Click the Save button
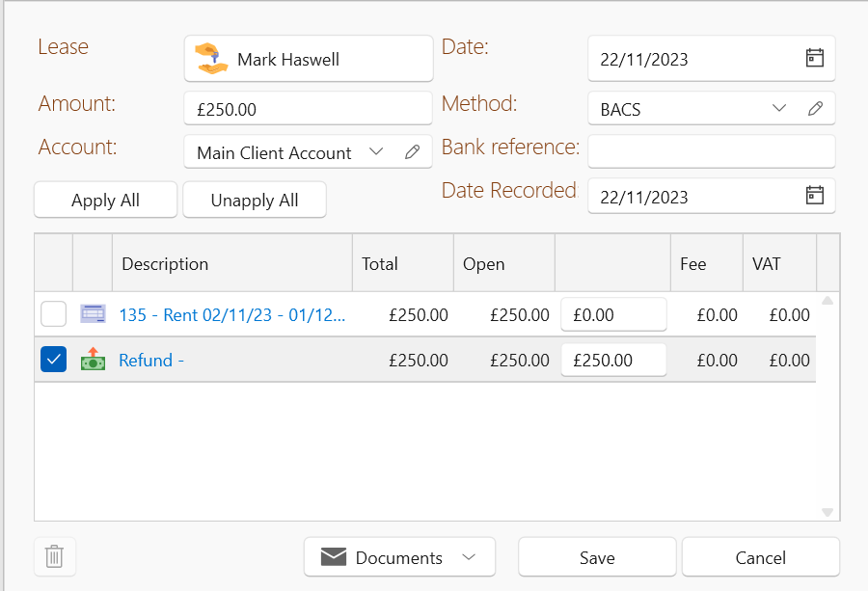 [597, 557]
